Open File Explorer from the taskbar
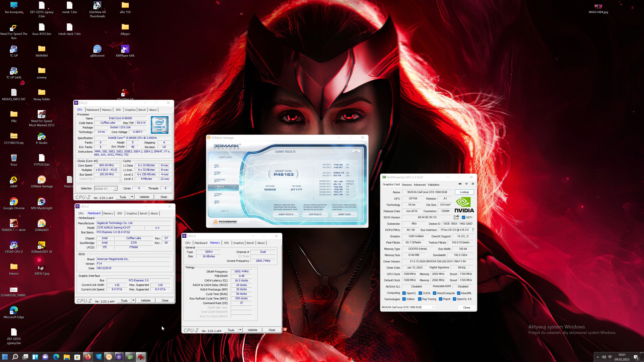The width and height of the screenshot is (644, 362). tap(67, 357)
